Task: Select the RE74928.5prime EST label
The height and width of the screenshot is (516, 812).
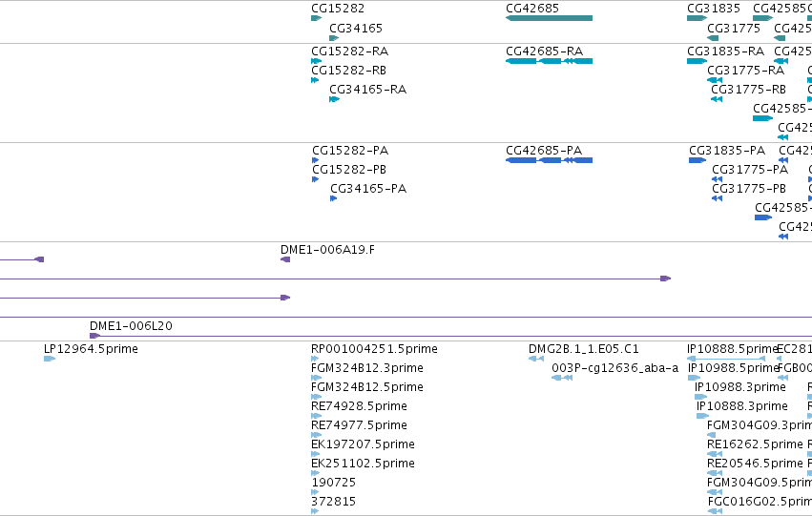Action: [x=359, y=406]
